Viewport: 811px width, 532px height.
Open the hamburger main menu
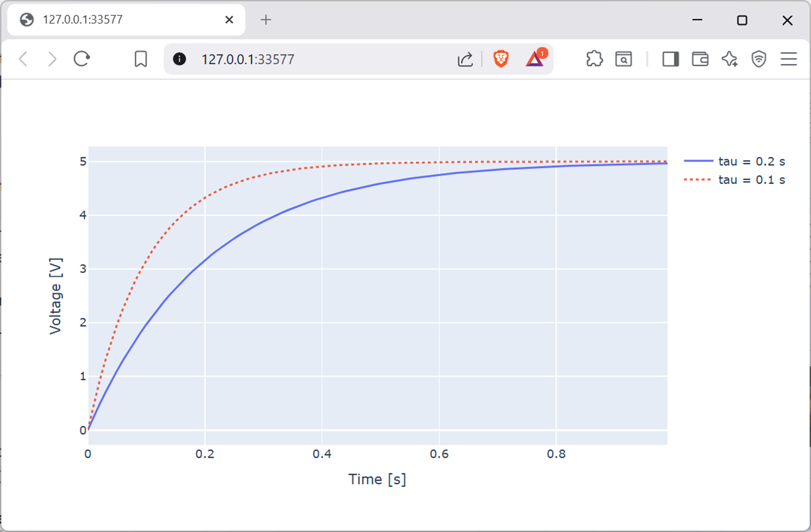[x=788, y=59]
